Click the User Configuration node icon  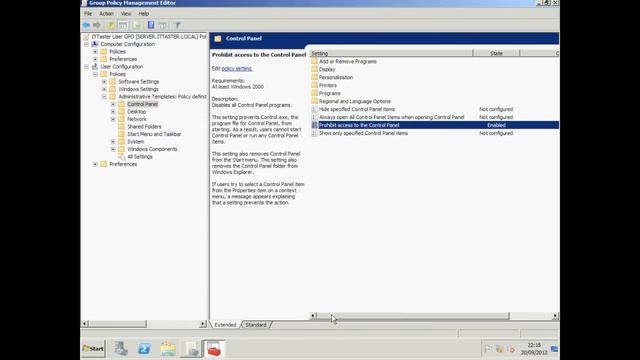pyautogui.click(x=95, y=67)
